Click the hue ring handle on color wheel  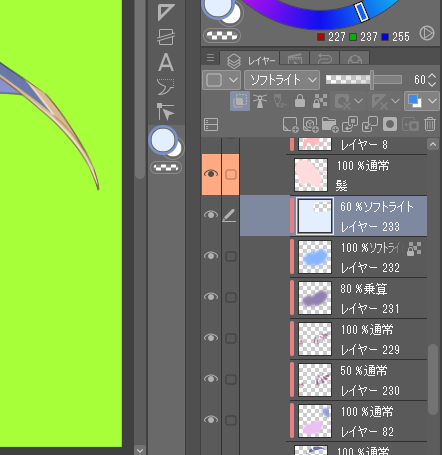[362, 12]
